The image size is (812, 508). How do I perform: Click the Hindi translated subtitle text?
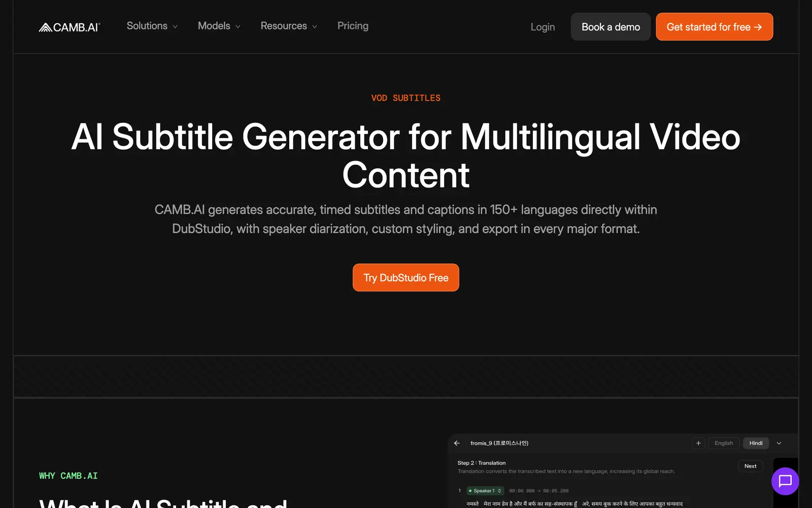tap(574, 503)
